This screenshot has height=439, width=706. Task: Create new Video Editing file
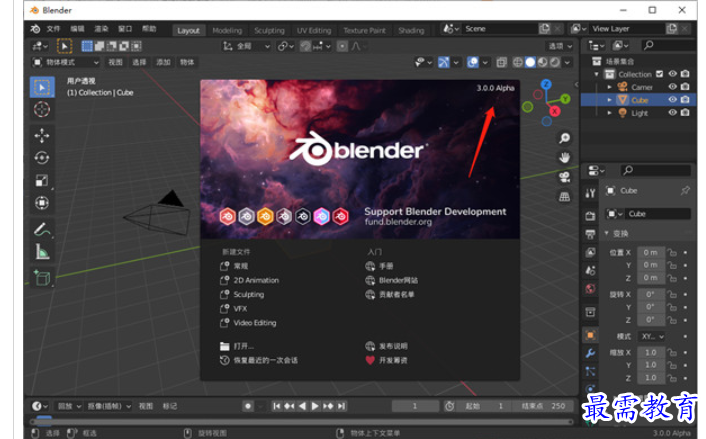[248, 323]
